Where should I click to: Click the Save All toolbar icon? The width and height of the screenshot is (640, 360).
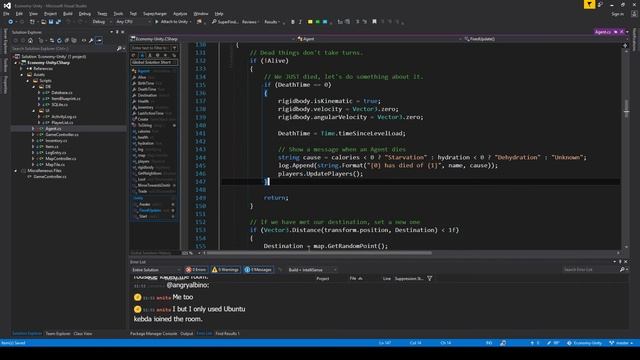click(x=58, y=22)
